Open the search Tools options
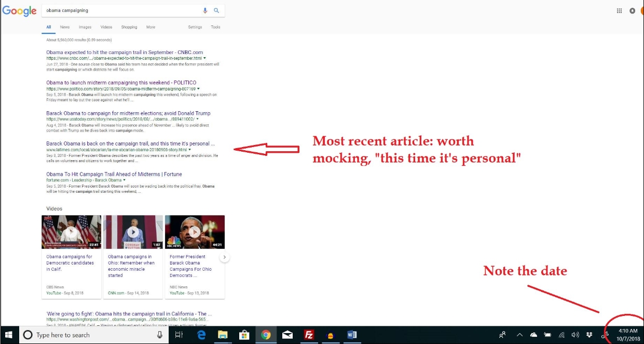Screen dimensions: 644x344 point(215,27)
